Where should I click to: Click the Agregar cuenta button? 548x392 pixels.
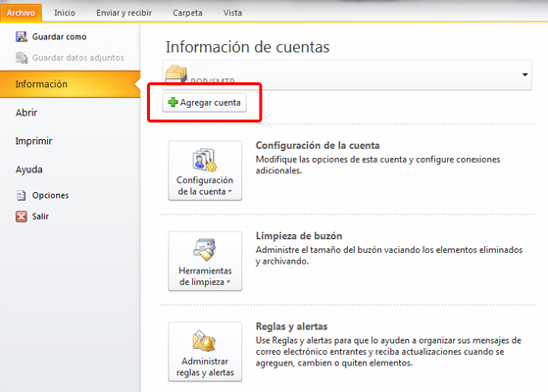(x=205, y=102)
